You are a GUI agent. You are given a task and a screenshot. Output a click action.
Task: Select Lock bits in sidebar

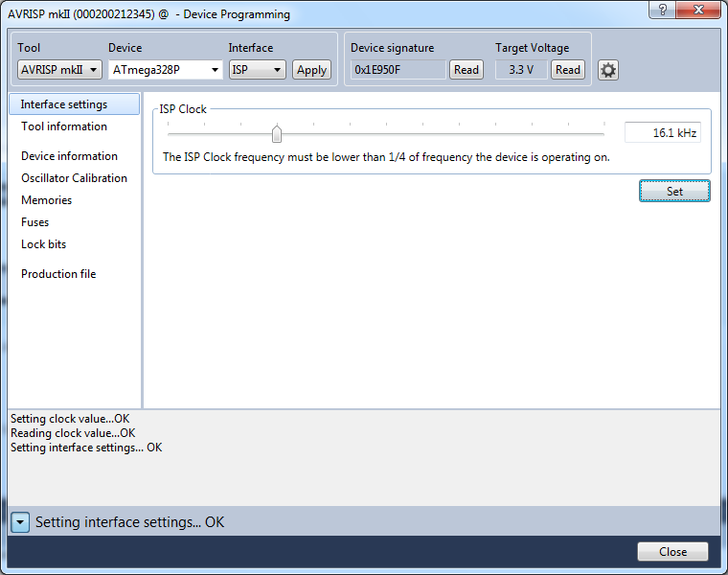point(44,244)
